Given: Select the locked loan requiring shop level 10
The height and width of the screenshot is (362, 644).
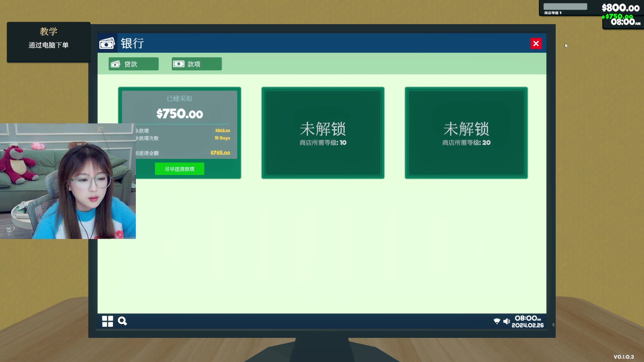Looking at the screenshot, I should coord(322,133).
